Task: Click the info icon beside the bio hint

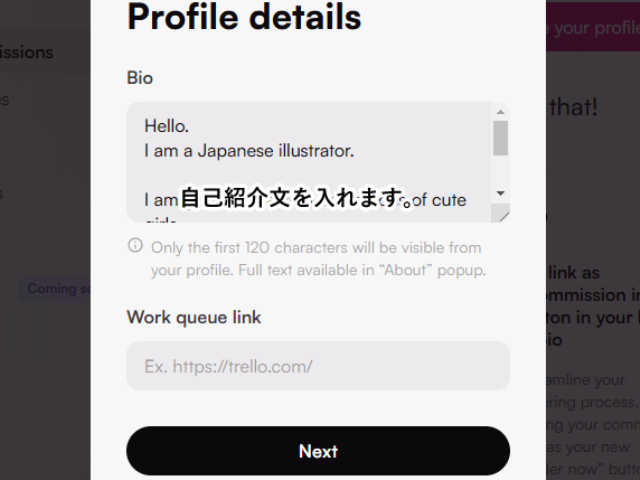Action: pos(135,245)
